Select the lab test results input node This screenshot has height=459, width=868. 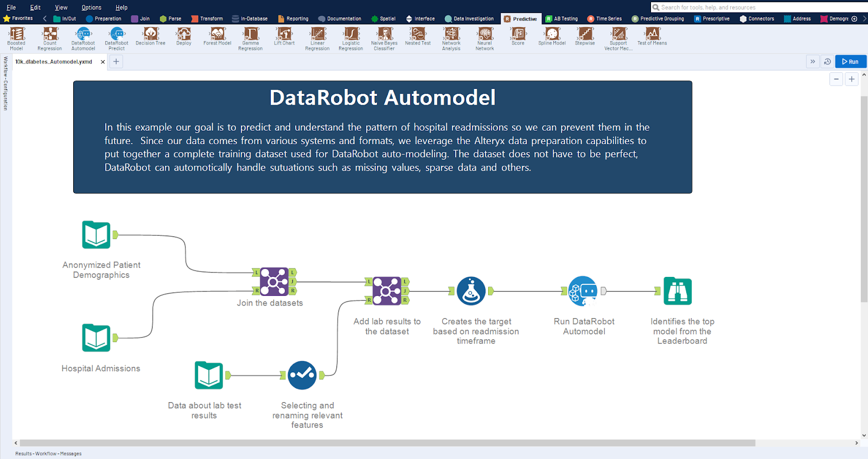[209, 375]
